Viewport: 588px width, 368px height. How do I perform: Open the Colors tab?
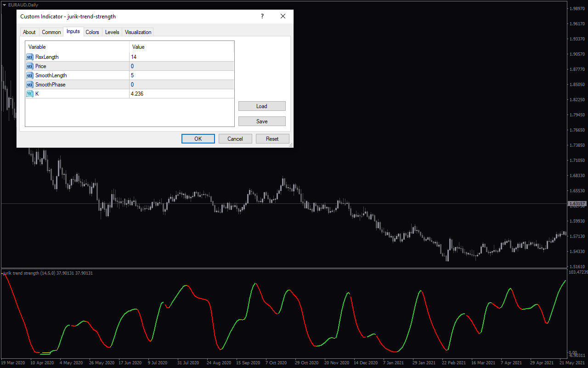92,32
